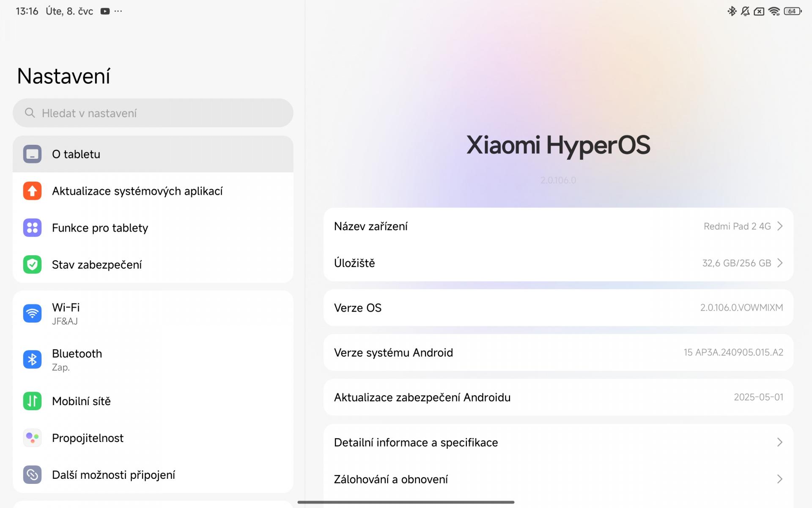
Task: Tap the Xiaomi HyperOS logo
Action: (x=558, y=145)
